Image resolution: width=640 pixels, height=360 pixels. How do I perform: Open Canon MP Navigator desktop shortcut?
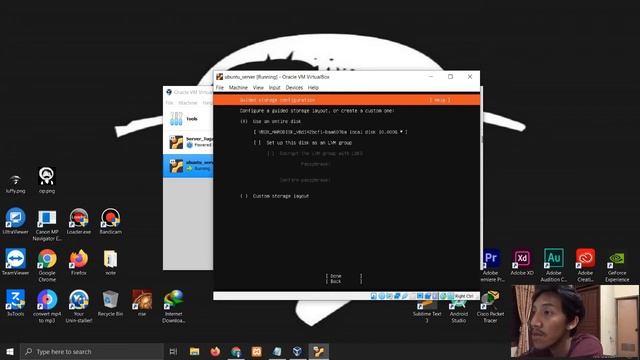click(47, 224)
